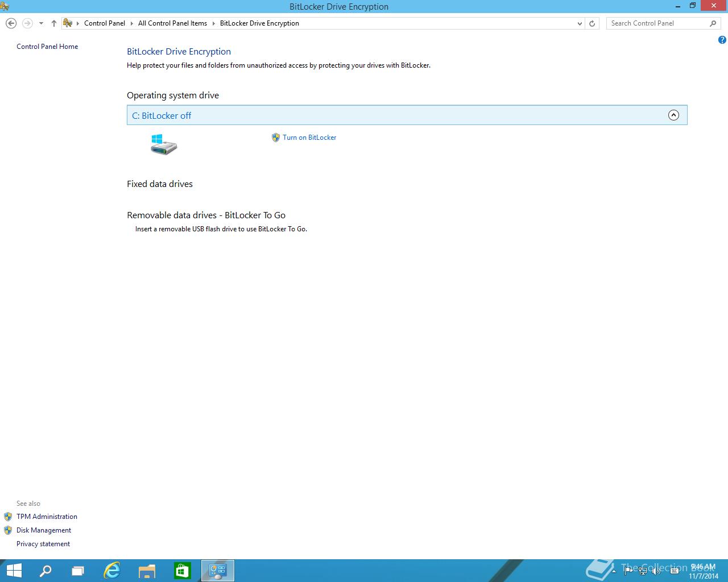
Task: Open TPM Administration link
Action: coord(47,517)
